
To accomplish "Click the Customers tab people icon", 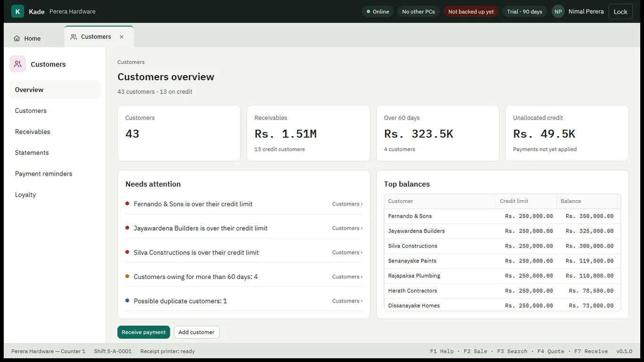I will tap(74, 37).
